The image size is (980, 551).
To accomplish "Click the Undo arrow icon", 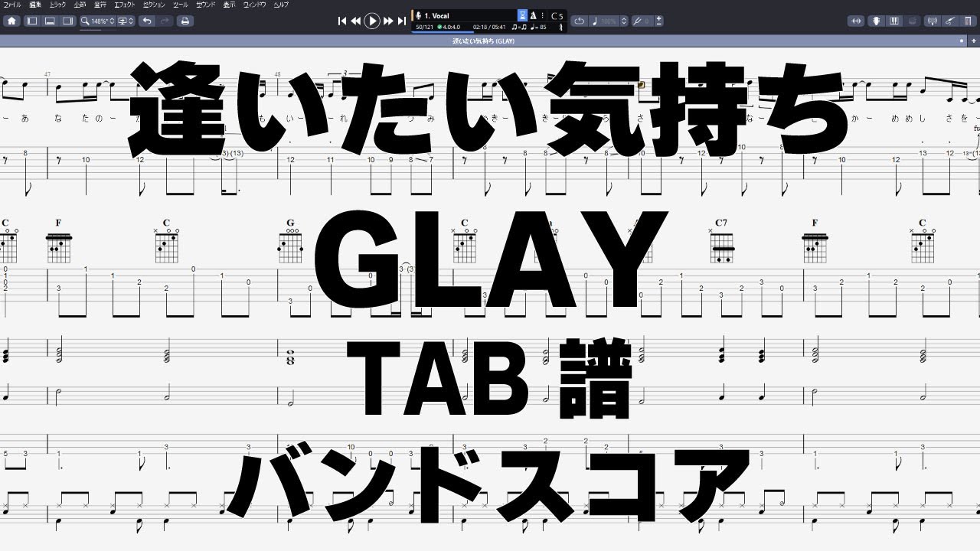I will [x=148, y=21].
